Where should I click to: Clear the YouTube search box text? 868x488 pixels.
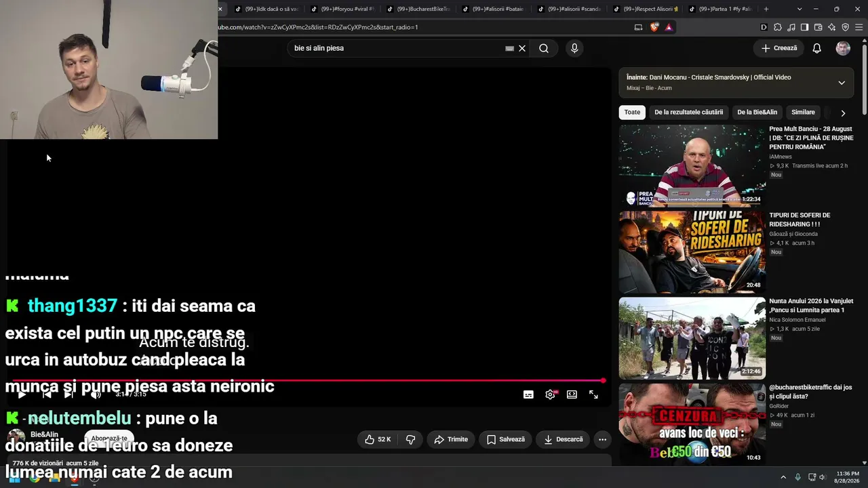pyautogui.click(x=522, y=48)
